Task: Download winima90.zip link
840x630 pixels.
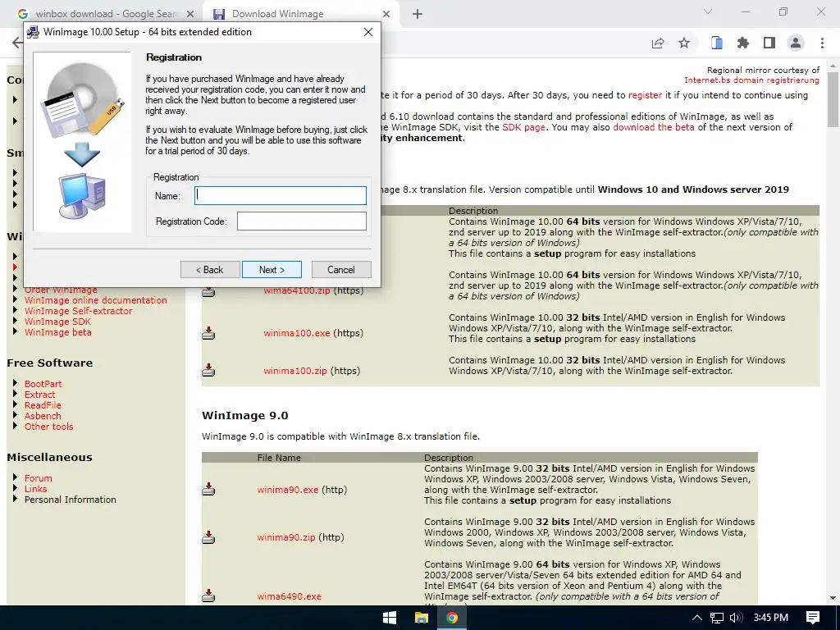Action: (286, 537)
